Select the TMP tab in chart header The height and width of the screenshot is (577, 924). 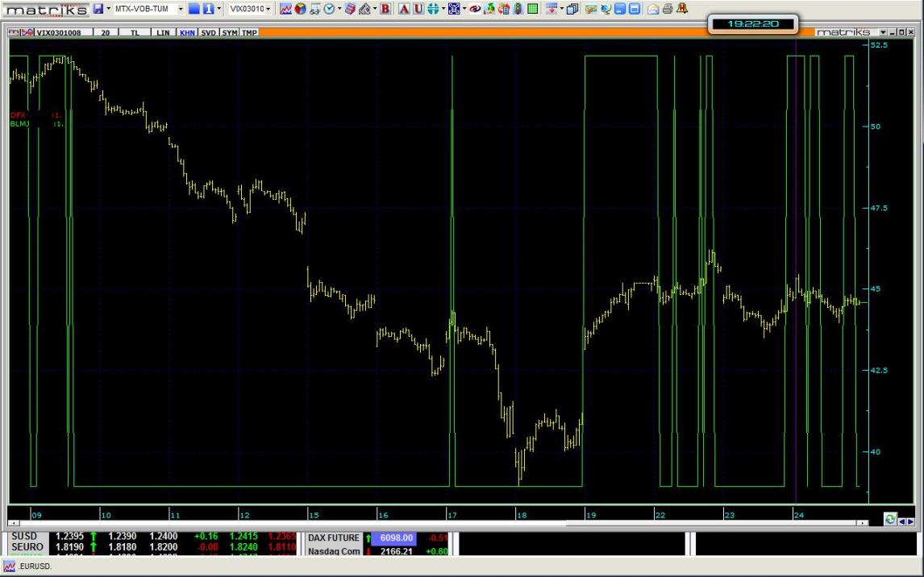(249, 33)
